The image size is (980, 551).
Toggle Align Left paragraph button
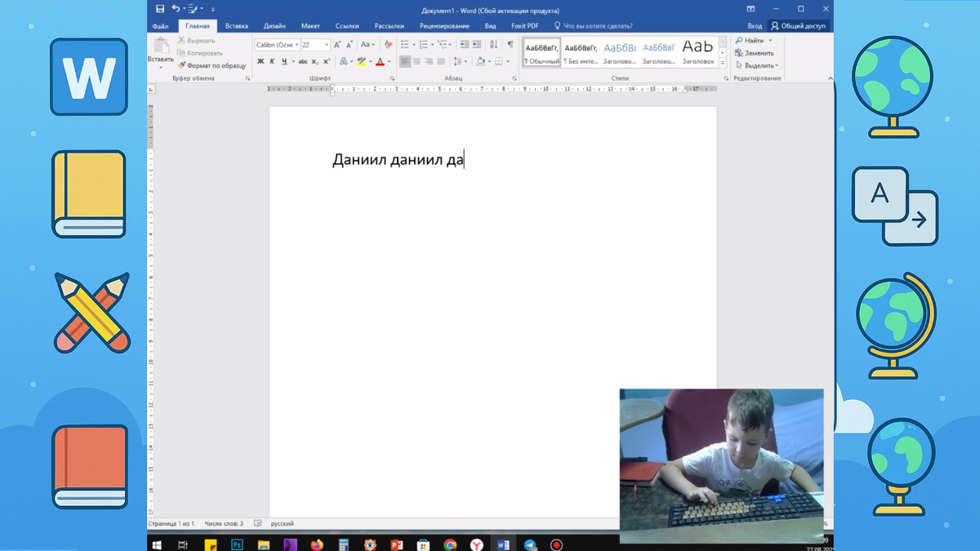point(405,61)
